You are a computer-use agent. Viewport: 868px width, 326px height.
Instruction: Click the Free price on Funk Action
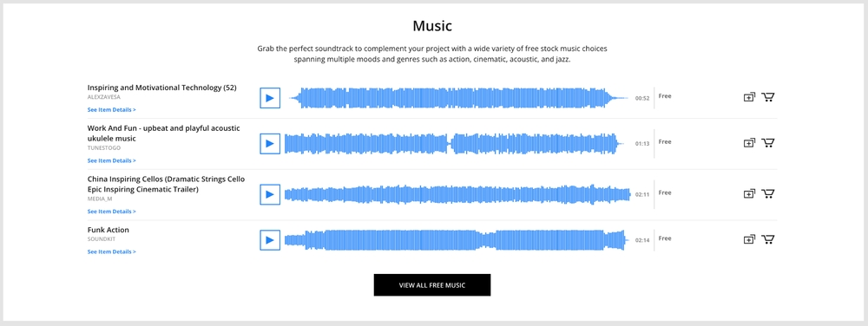point(665,238)
